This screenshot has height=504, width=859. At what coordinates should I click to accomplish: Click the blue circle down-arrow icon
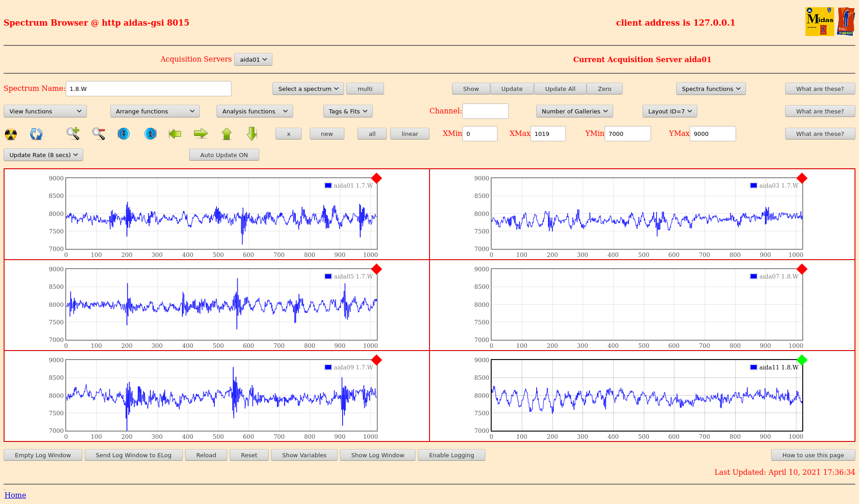[x=124, y=134]
